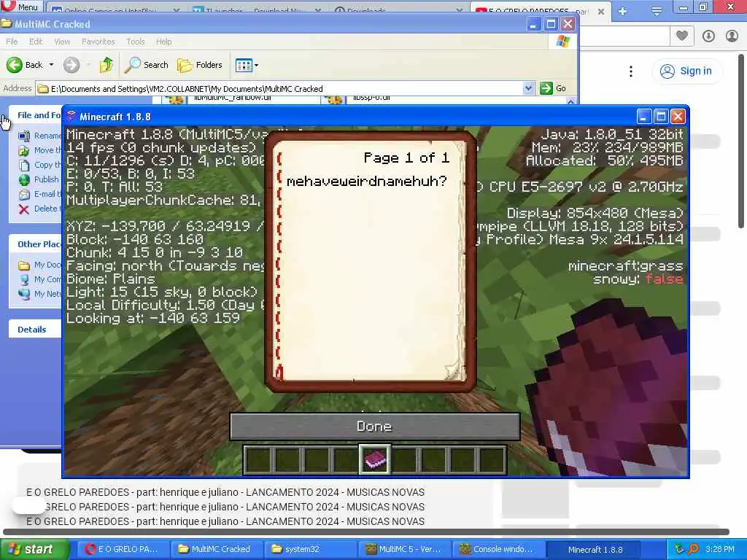747x560 pixels.
Task: Click the browser account profile icon
Action: [x=732, y=36]
